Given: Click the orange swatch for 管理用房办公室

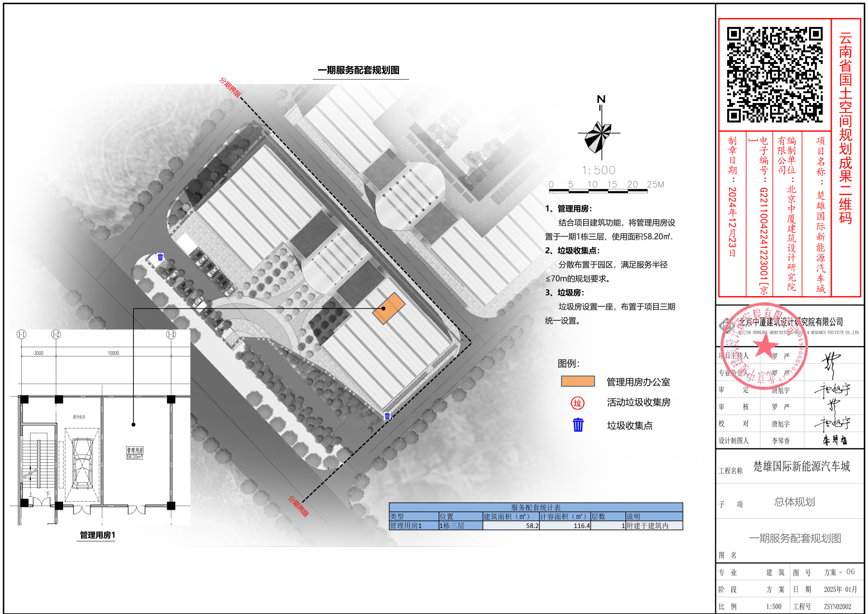Looking at the screenshot, I should (578, 381).
